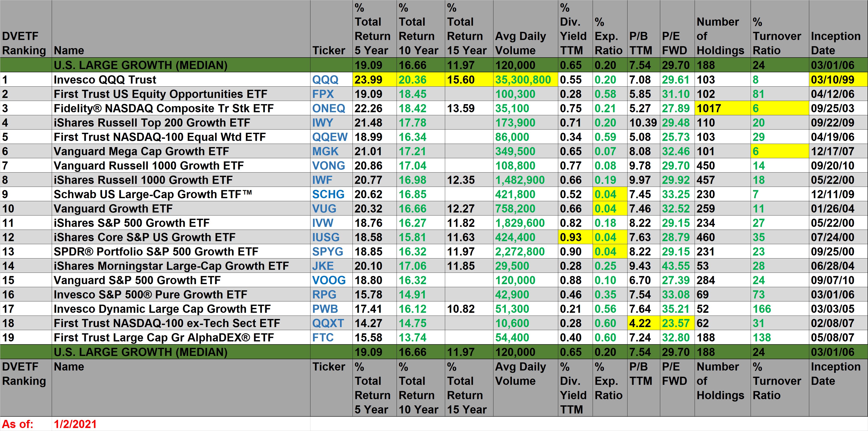The width and height of the screenshot is (868, 431).
Task: Select the VOOG ticker
Action: tap(329, 280)
